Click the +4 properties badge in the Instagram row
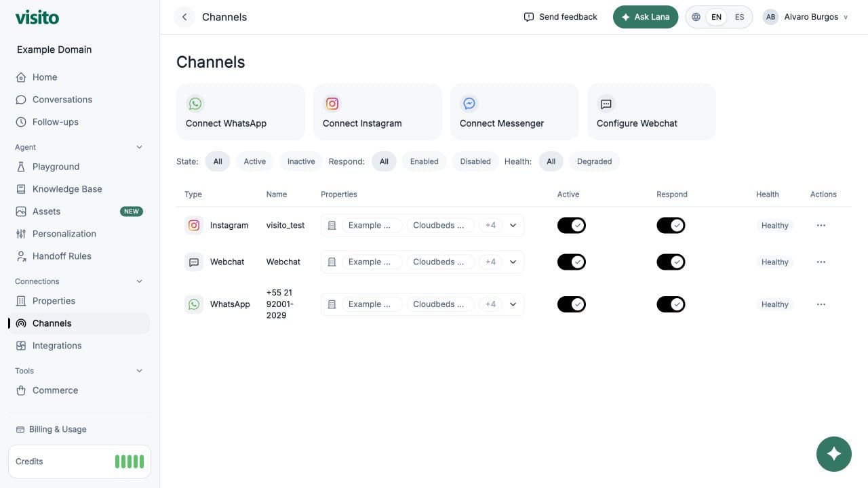The width and height of the screenshot is (868, 488). pyautogui.click(x=490, y=225)
